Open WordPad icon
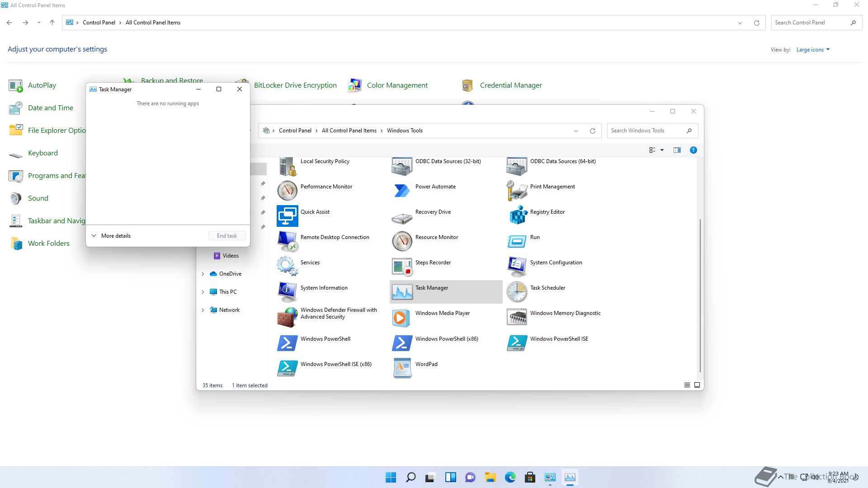The width and height of the screenshot is (868, 488). pyautogui.click(x=402, y=368)
